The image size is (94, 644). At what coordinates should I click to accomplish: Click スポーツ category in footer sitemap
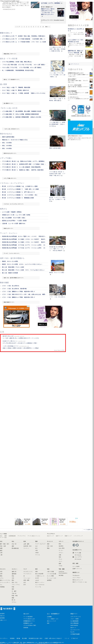point(61,541)
